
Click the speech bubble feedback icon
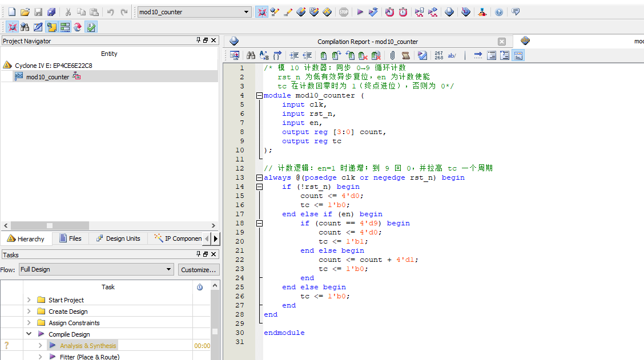coord(516,12)
